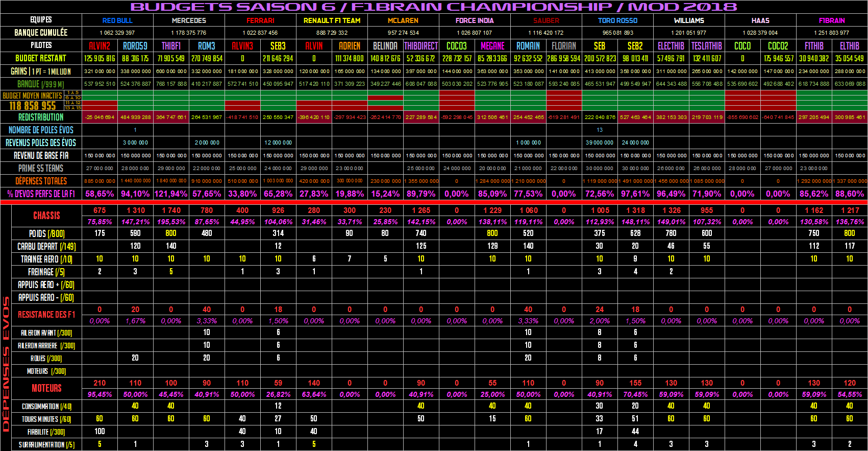Click pilot name ALVIN2 cell
The image size is (868, 451).
[100, 46]
